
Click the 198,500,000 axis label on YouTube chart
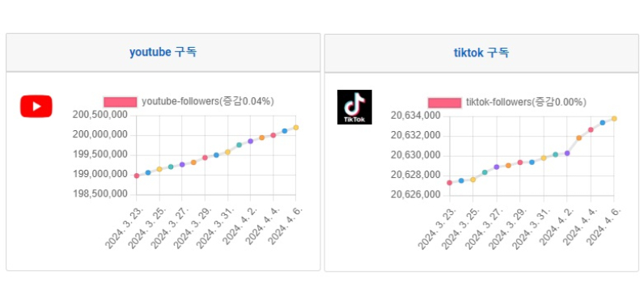tap(100, 194)
